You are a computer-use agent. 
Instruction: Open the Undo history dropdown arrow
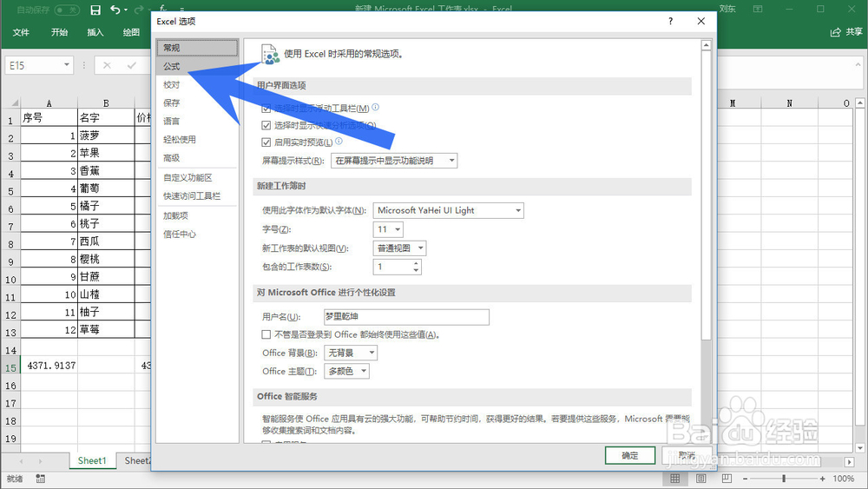[126, 10]
